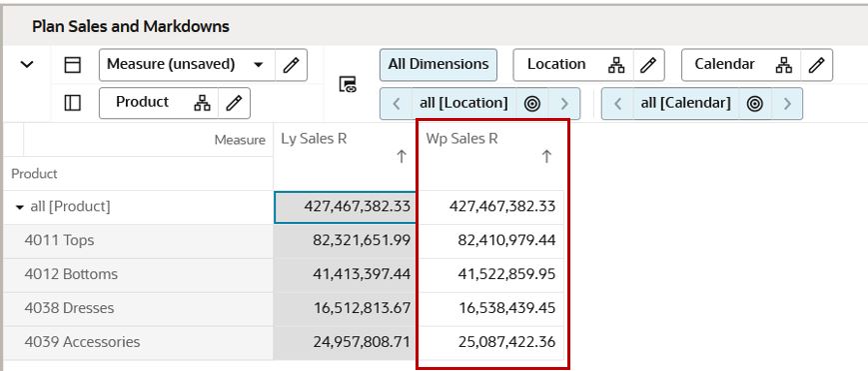Go to previous Calendar page
Screen dimensions: 868x371
[x=618, y=103]
